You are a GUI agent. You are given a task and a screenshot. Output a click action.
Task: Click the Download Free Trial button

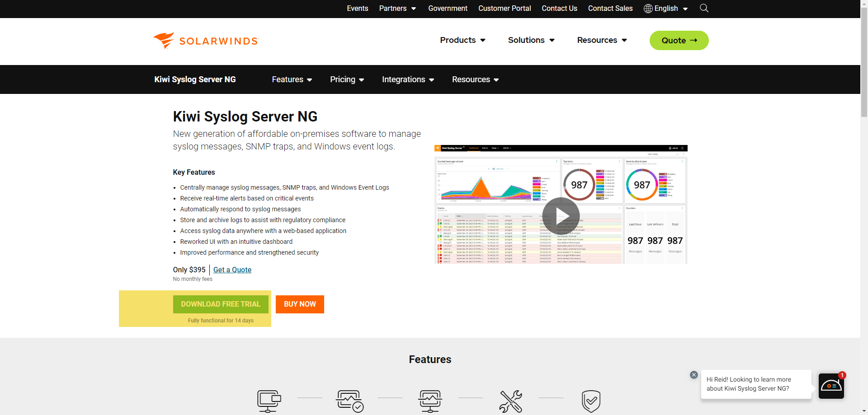[221, 304]
